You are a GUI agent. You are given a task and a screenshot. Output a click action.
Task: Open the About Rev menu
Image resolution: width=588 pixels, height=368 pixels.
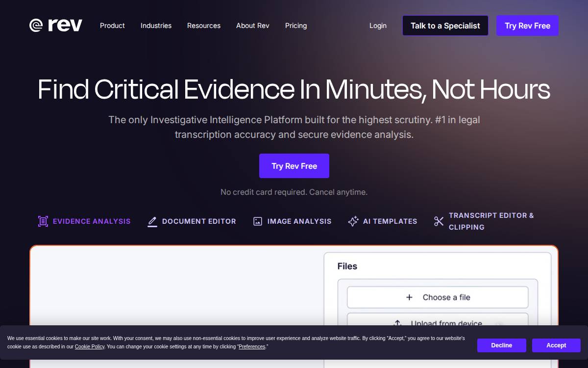click(253, 26)
